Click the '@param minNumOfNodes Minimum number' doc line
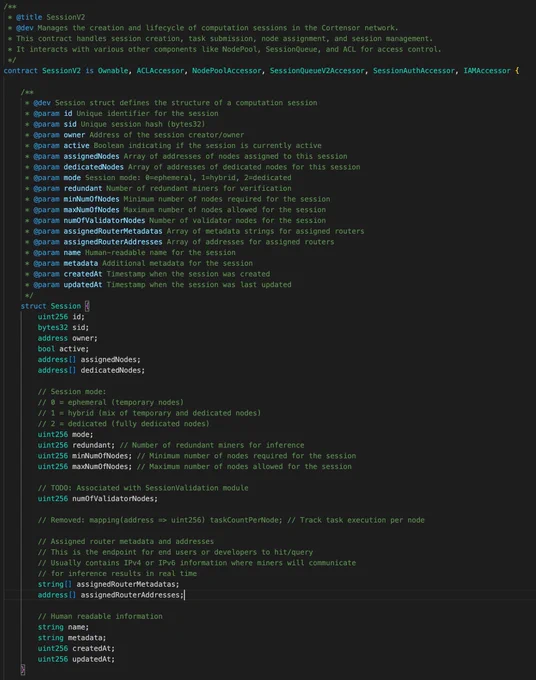536x680 pixels. point(178,199)
